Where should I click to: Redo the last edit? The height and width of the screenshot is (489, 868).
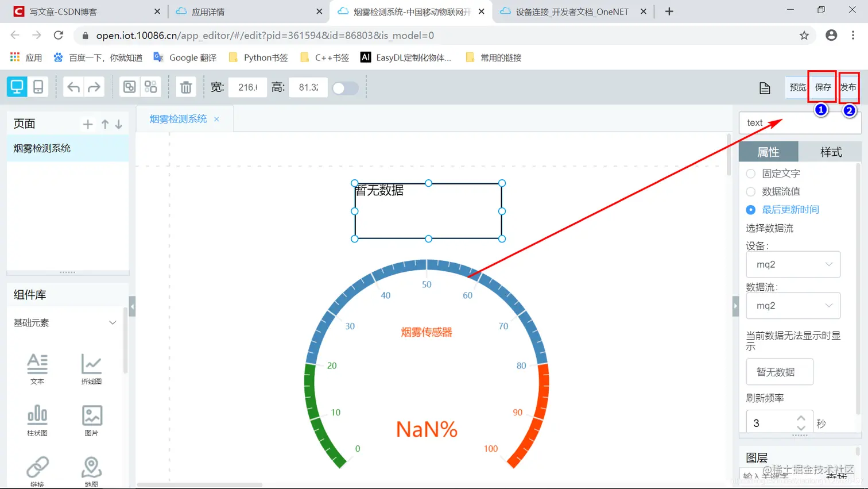tap(94, 87)
